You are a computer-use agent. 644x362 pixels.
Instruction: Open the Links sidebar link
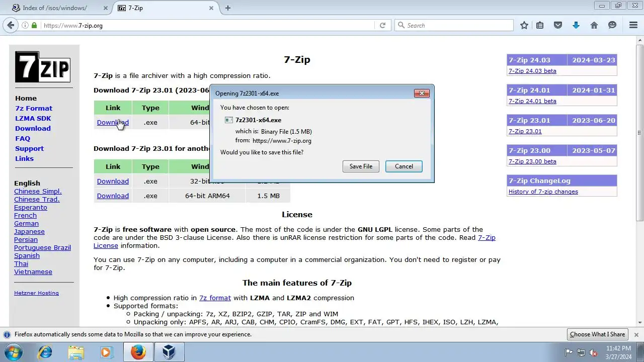[x=24, y=158]
